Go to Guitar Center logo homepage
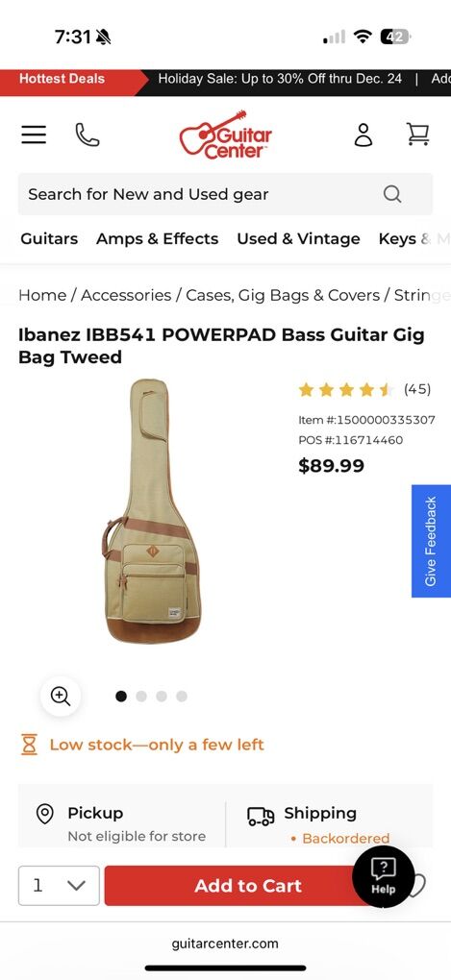 (x=226, y=135)
